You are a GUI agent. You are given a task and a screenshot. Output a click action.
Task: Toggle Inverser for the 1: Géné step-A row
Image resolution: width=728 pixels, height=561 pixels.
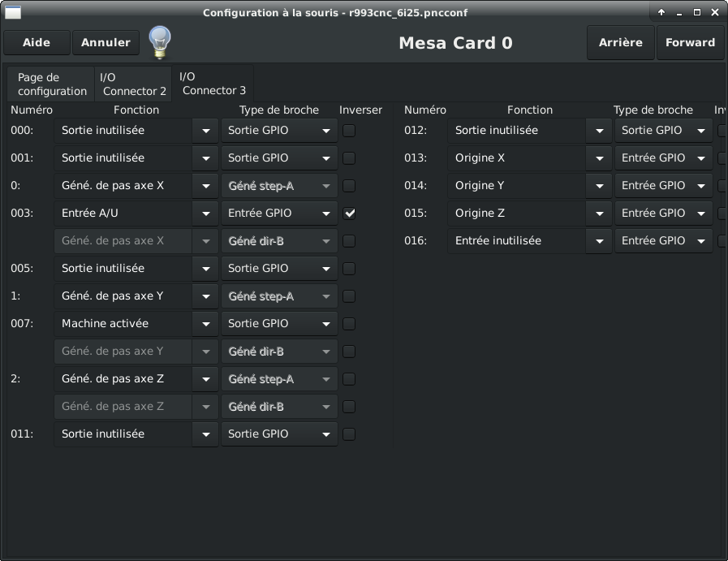click(349, 296)
